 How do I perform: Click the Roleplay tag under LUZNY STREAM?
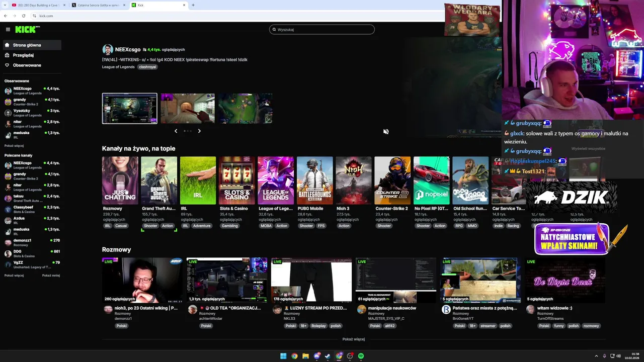(x=318, y=326)
